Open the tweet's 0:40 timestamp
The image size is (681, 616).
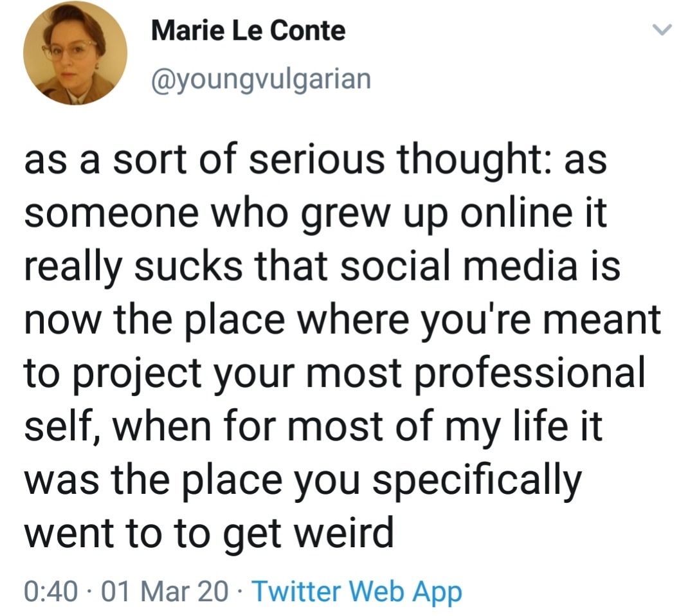(51, 592)
